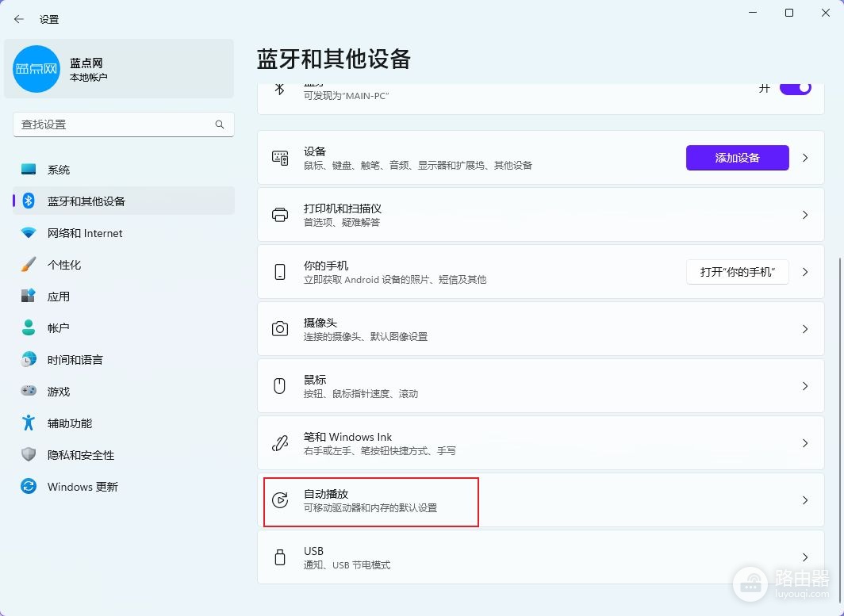Open USB settings chevron
This screenshot has height=616, width=844.
(805, 557)
